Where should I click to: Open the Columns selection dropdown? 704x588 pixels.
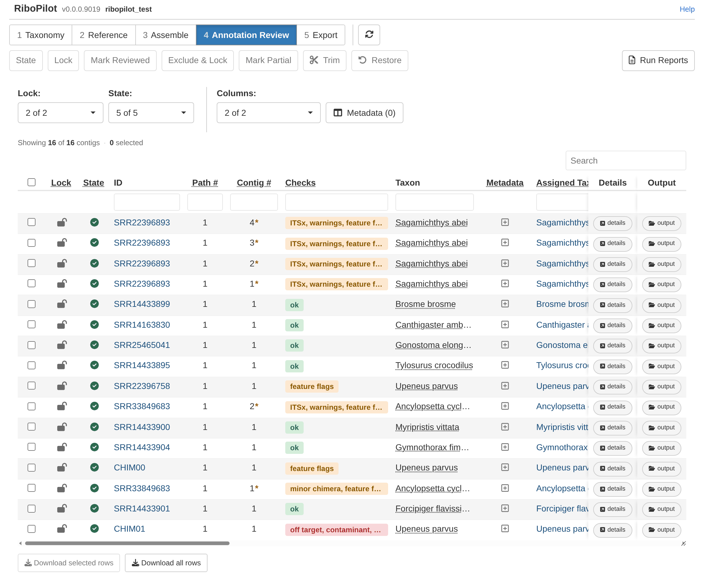tap(268, 113)
